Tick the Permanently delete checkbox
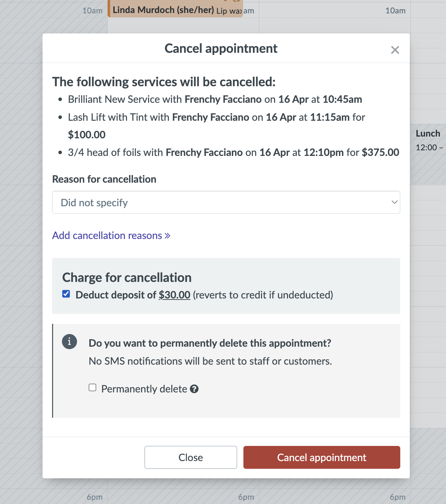 point(93,388)
